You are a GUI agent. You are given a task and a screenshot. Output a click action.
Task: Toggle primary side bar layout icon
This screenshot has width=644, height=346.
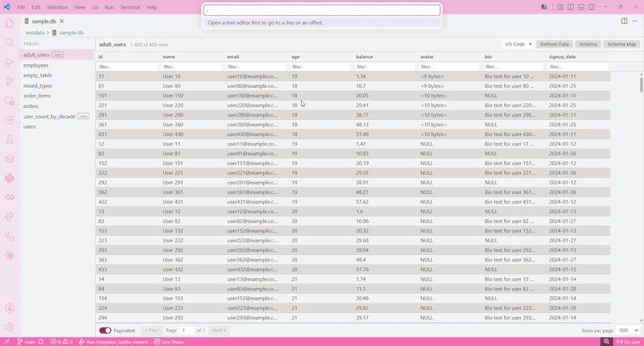coord(571,7)
